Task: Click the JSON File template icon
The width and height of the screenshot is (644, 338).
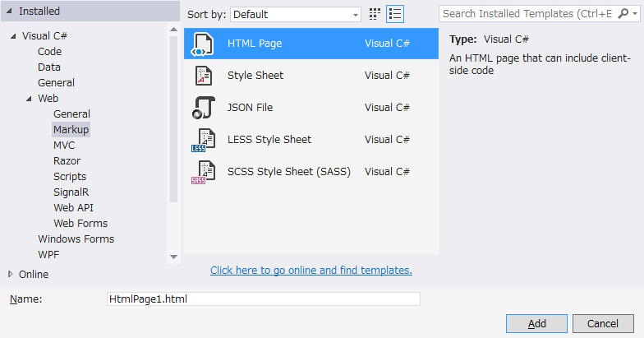Action: tap(204, 107)
